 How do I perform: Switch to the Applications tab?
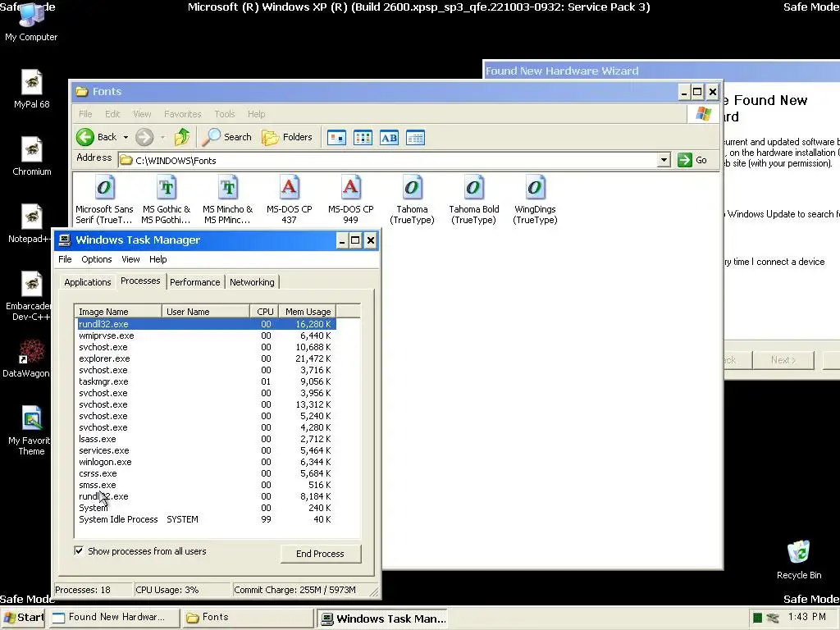[87, 282]
